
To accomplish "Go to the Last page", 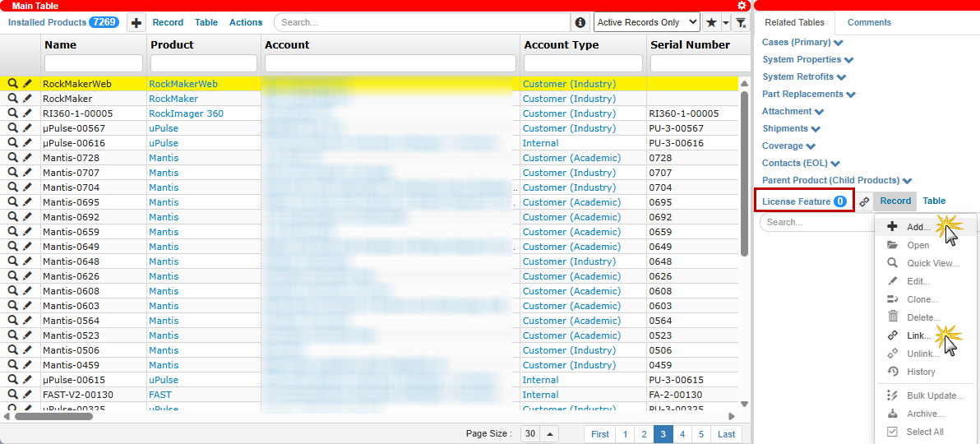I will tap(726, 434).
